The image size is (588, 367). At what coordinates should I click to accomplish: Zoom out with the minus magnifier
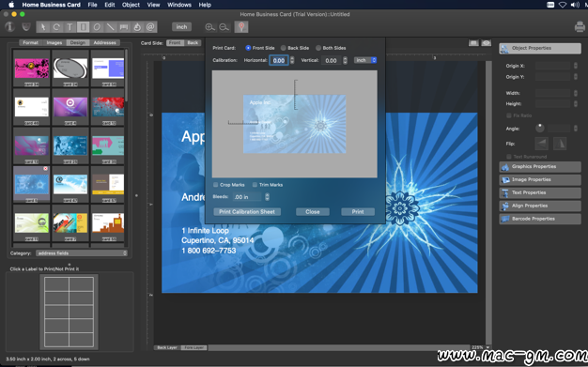224,27
